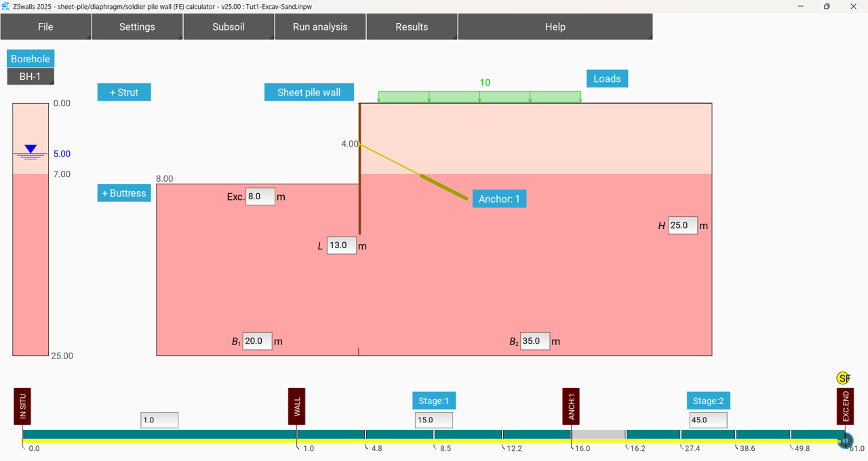Click the groundwater table triangle symbol
Viewport: 868px width, 461px height.
pos(31,150)
